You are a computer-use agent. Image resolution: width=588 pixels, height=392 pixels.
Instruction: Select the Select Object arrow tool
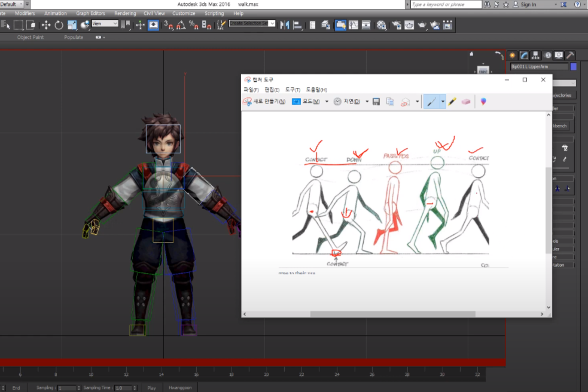(5, 25)
